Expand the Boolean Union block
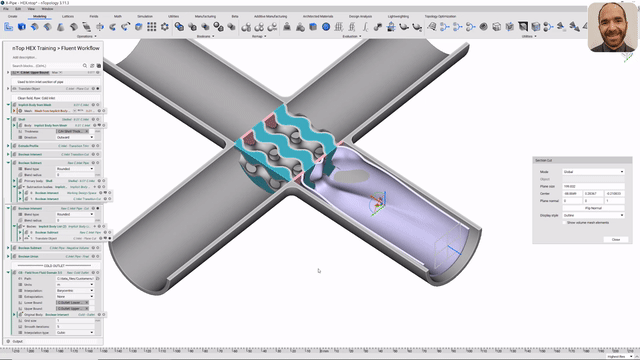The image size is (640, 360). [x=8, y=256]
